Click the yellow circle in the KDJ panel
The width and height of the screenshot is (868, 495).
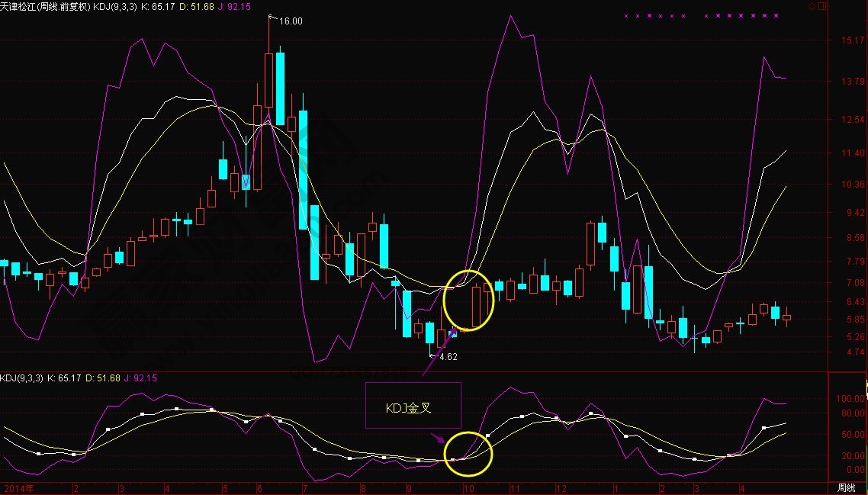pos(469,454)
